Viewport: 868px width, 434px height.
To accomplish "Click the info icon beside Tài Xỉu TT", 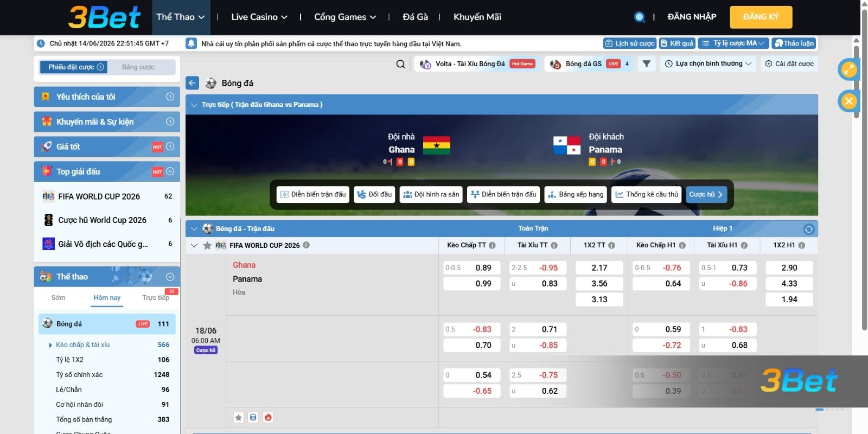I will tap(554, 245).
